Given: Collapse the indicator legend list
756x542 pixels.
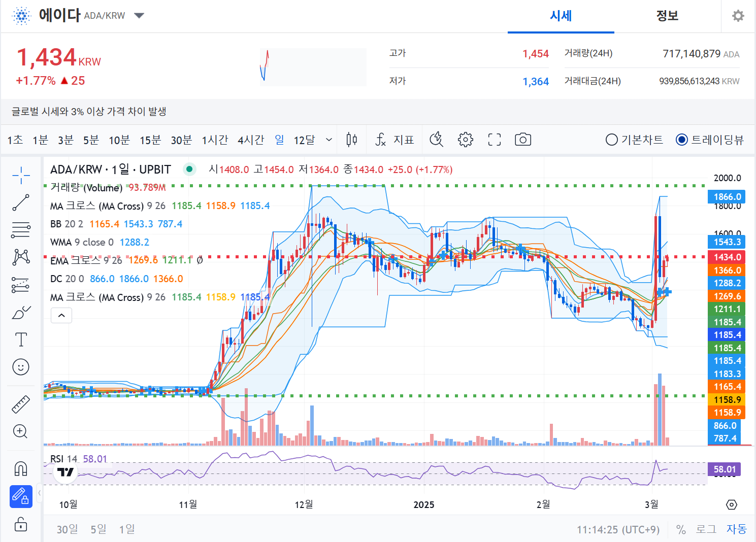Looking at the screenshot, I should [61, 315].
